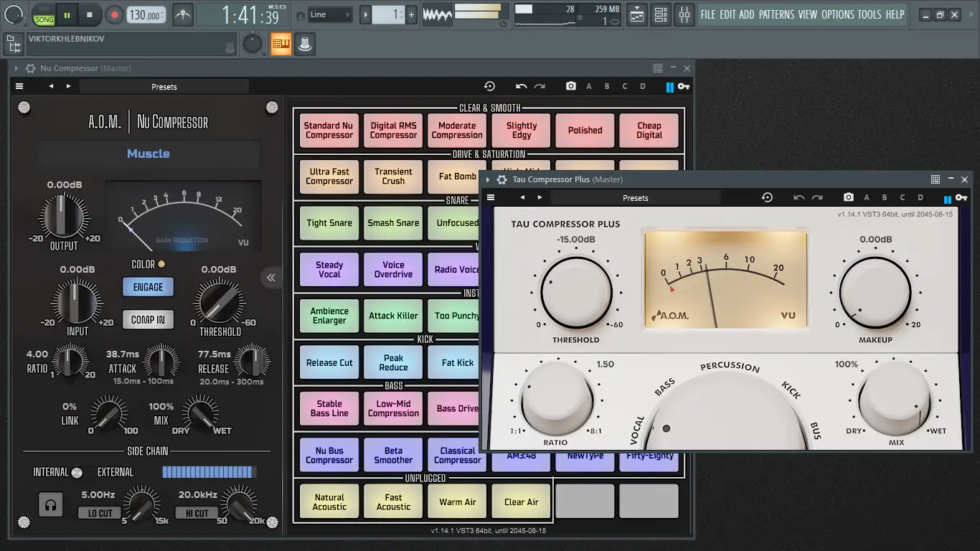Click the multilink controller knob icon right of the piano icon
The image size is (980, 551).
[305, 44]
